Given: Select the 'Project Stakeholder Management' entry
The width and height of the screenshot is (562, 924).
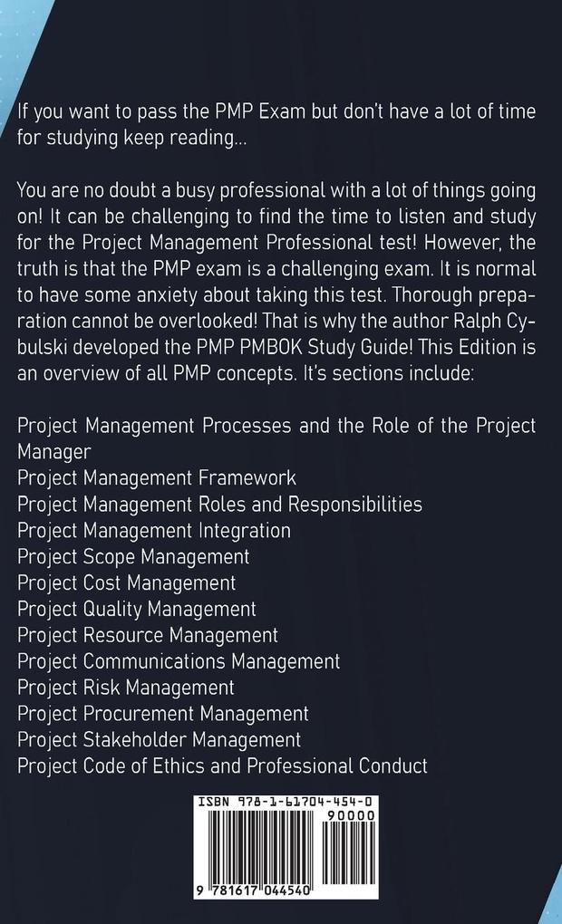Looking at the screenshot, I should [x=160, y=739].
